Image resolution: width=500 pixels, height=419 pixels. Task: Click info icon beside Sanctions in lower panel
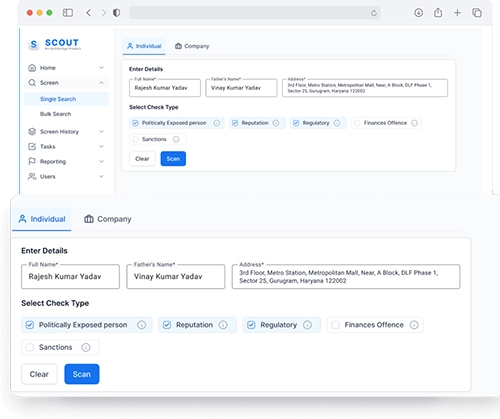(x=86, y=347)
